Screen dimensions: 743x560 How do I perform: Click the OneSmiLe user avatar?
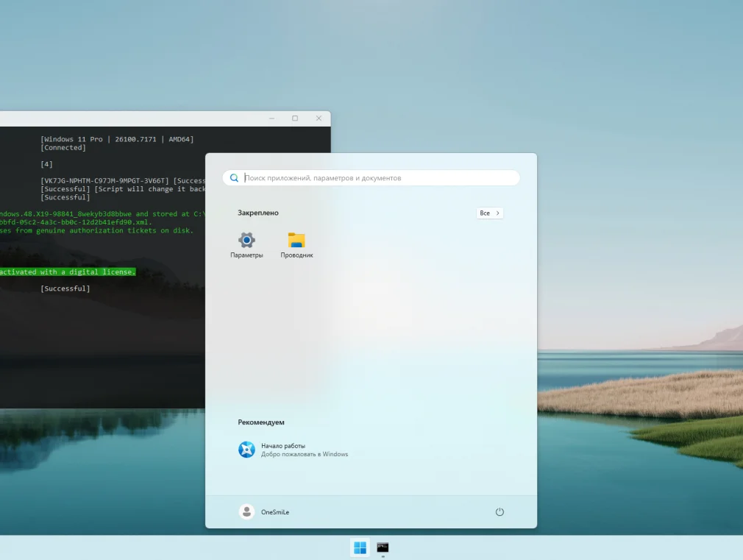[x=247, y=512]
